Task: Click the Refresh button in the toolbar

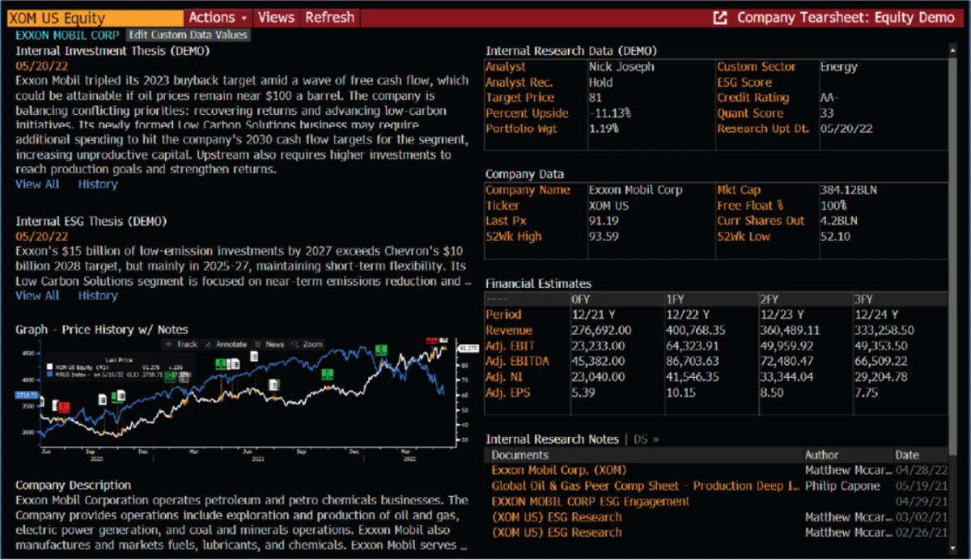Action: 329,17
